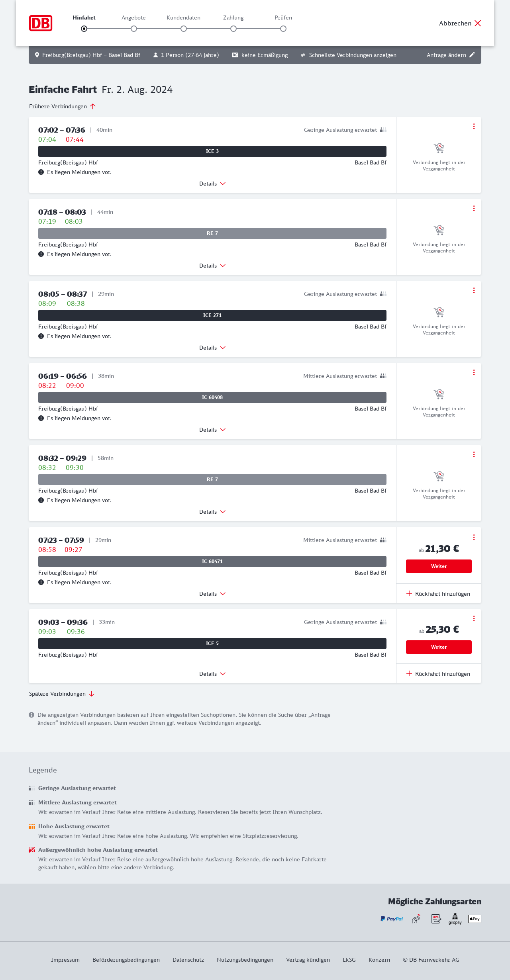The image size is (510, 980).
Task: Open three-dot menu for ICE 5 connection
Action: click(x=474, y=618)
